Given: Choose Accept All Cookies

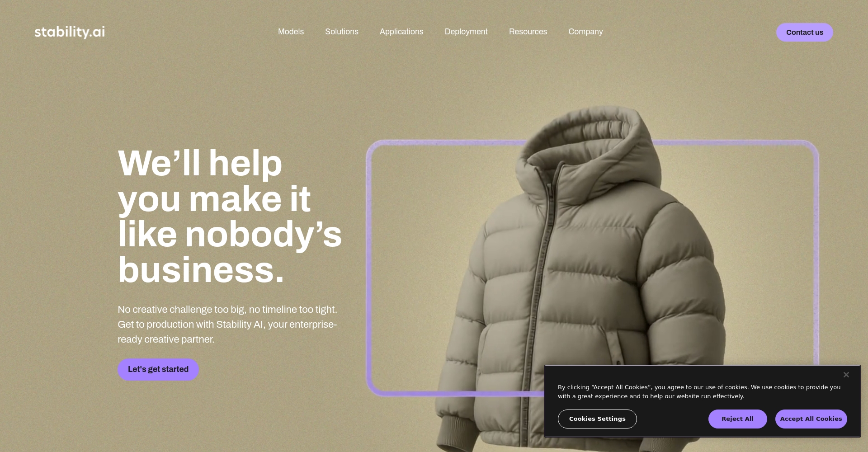Looking at the screenshot, I should click(811, 419).
